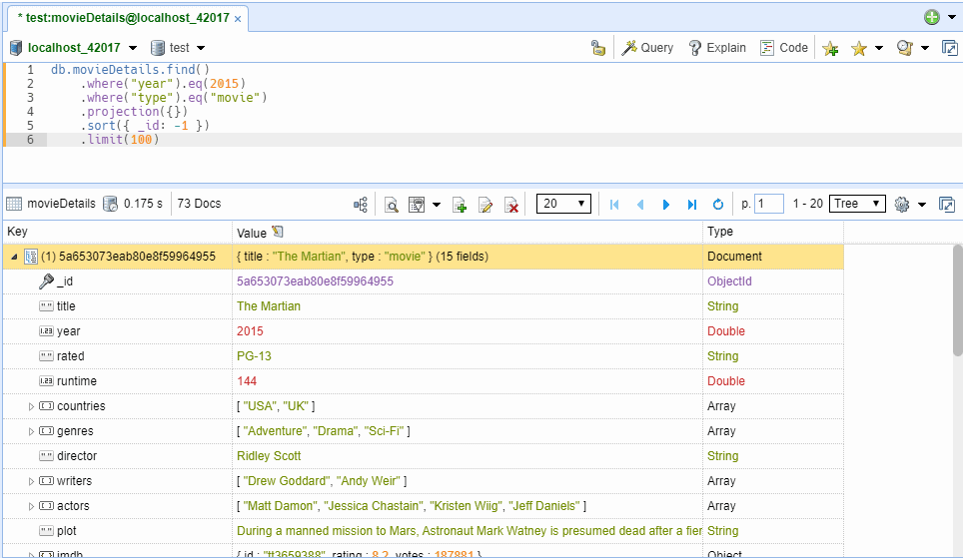Image resolution: width=963 pixels, height=560 pixels.
Task: Expand the query history dropdown arrow
Action: click(x=925, y=48)
